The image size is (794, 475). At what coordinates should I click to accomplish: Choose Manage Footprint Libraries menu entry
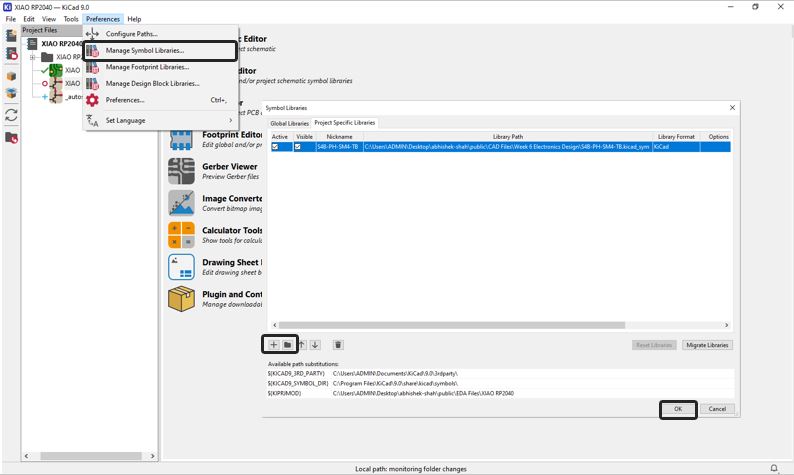[160, 67]
